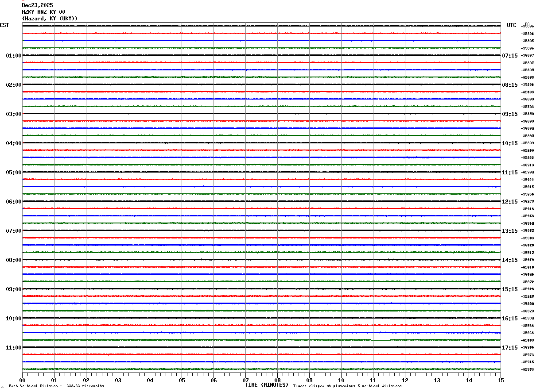This screenshot has height=392, width=536.
Task: Select minute 07 on the time axis
Action: coord(245,380)
